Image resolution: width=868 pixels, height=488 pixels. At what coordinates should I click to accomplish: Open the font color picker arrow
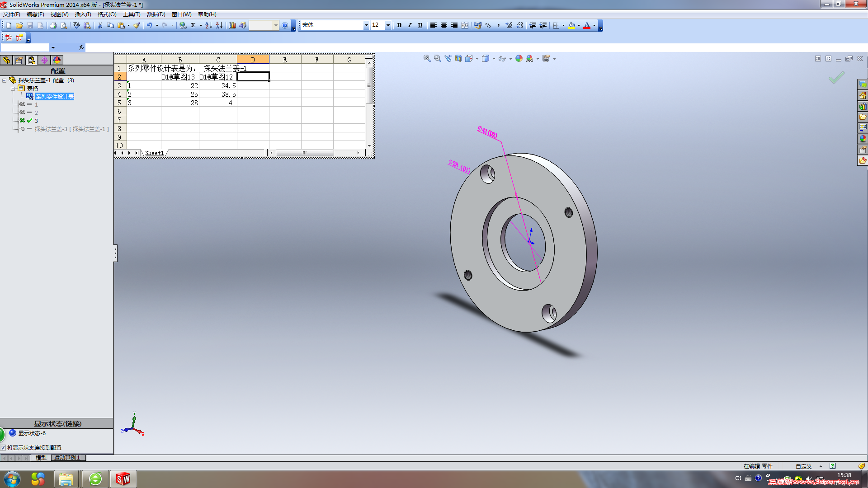pyautogui.click(x=594, y=25)
